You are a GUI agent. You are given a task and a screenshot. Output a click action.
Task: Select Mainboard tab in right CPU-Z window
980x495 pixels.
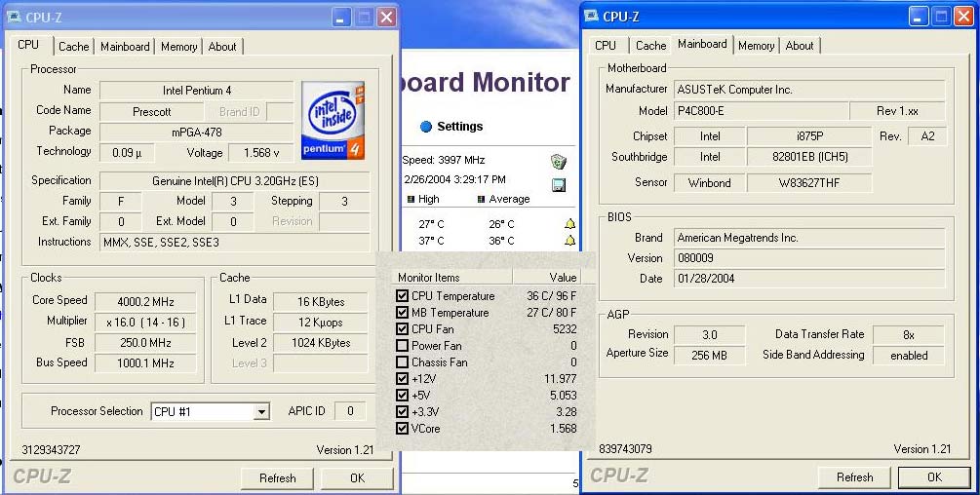(x=702, y=44)
